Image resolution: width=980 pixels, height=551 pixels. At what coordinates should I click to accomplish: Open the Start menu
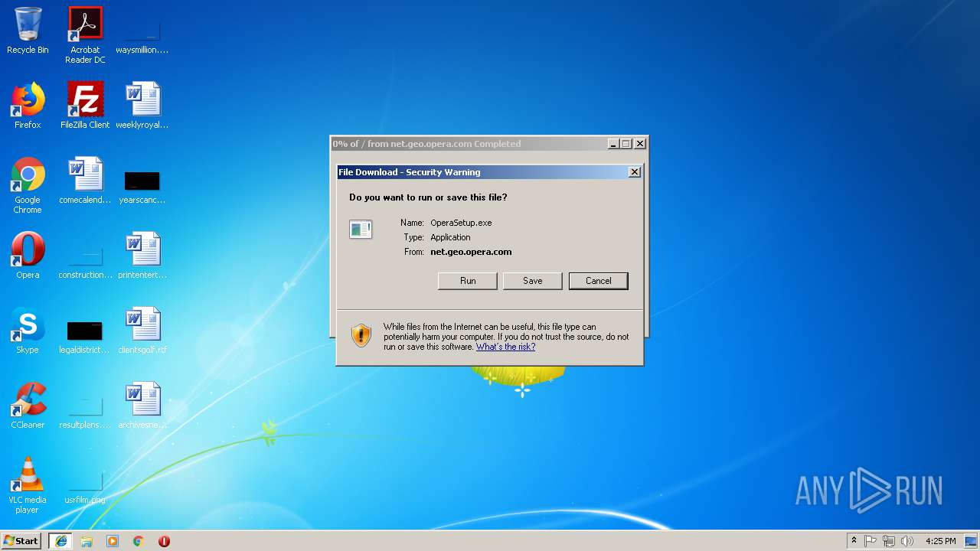tap(21, 541)
